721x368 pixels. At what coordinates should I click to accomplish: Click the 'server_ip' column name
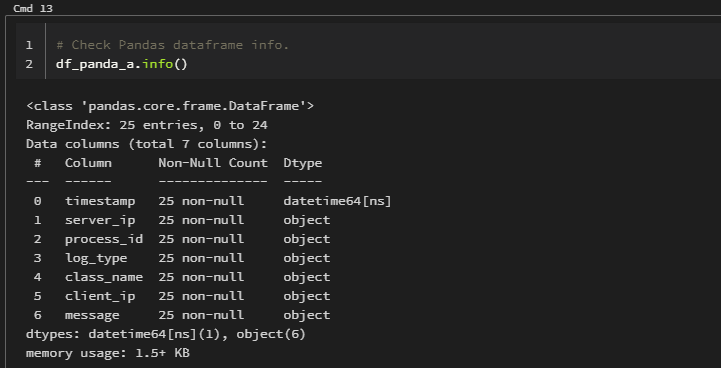tap(100, 220)
